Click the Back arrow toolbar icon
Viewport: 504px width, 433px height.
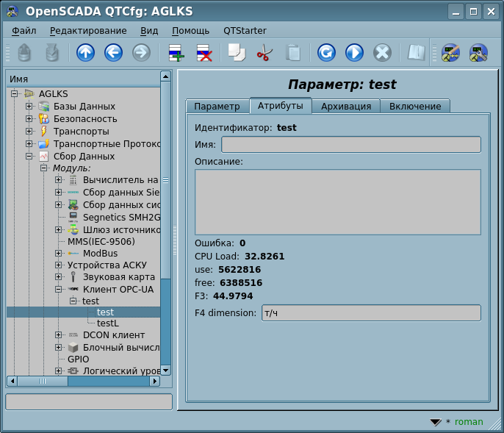tap(113, 53)
